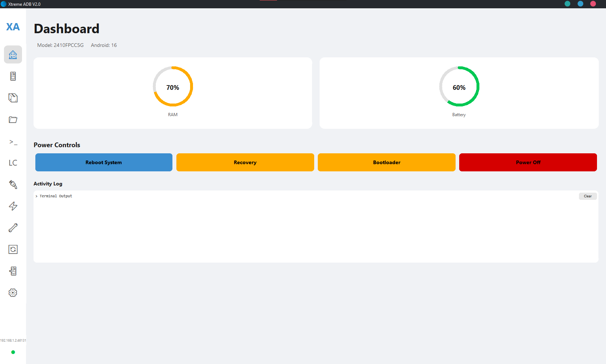Viewport: 606px width, 364px height.
Task: Open the screen sync tool
Action: pos(13,249)
